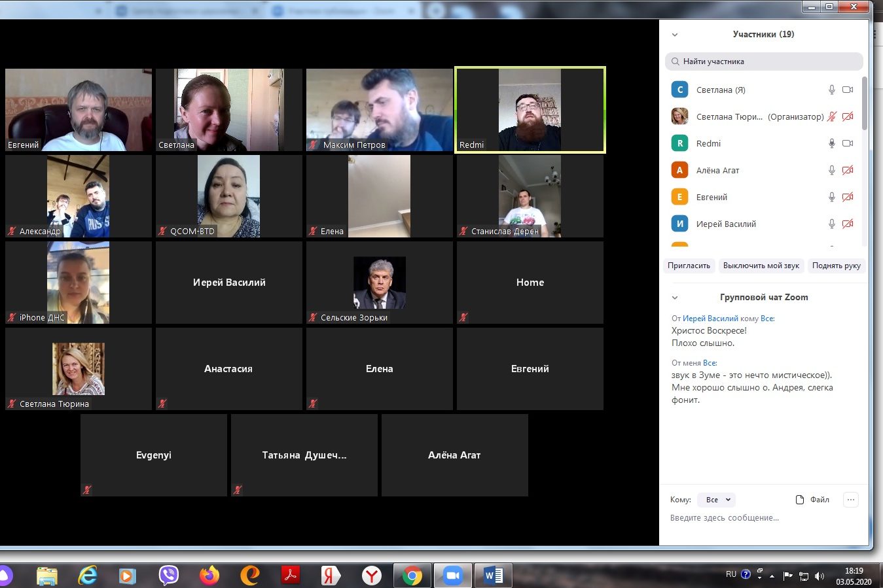Open Google Chrome in the taskbar
Screen dimensions: 883x588
tap(412, 576)
